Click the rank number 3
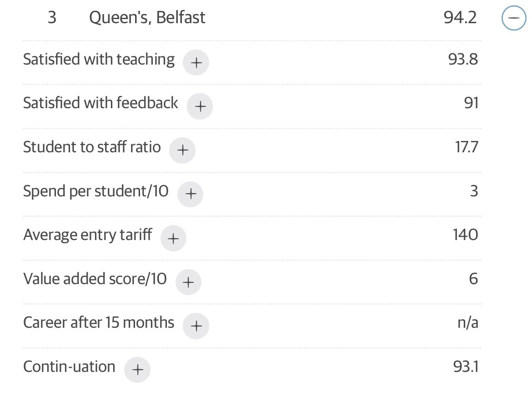 [x=52, y=18]
